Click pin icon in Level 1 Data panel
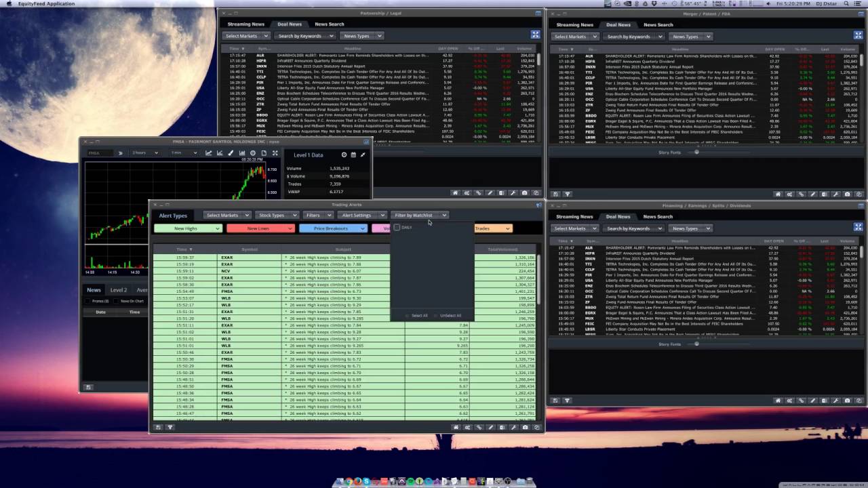Screen dimensions: 868x488 coord(363,155)
